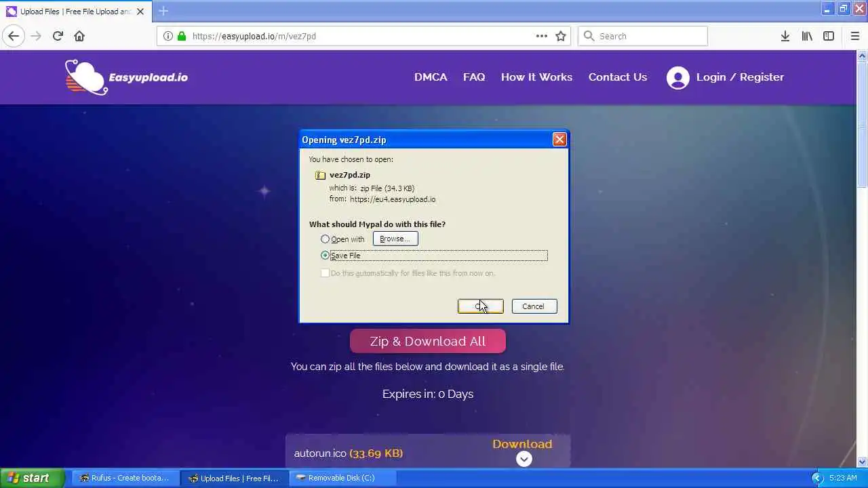Click the https://eu4.easyupload.io source text
Viewport: 868px width, 488px height.
[x=393, y=199]
